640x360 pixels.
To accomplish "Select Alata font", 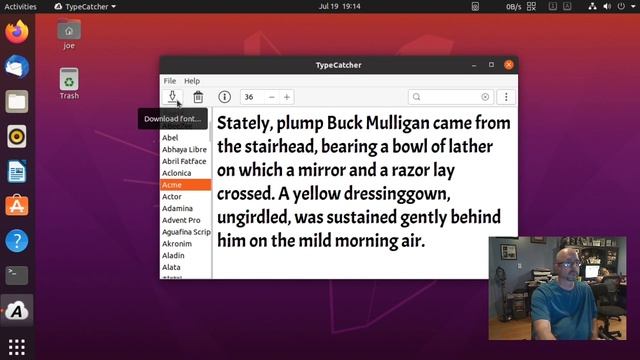I will [x=185, y=267].
